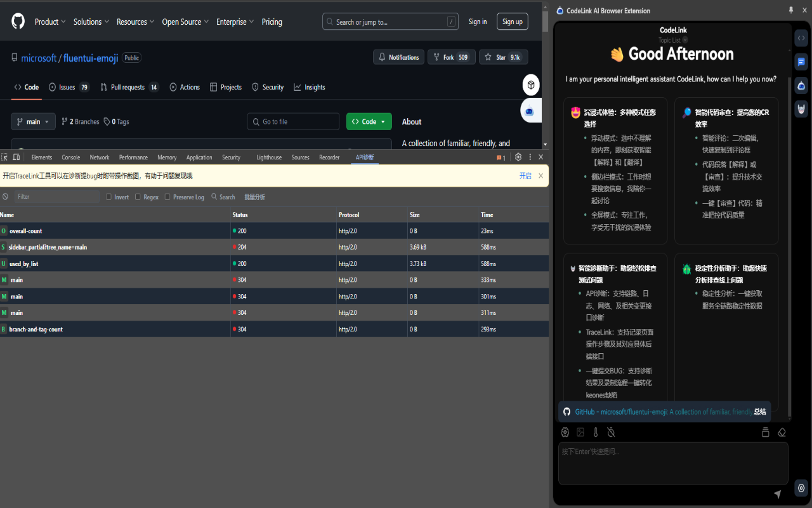Open DevTools settings gear
The width and height of the screenshot is (812, 508).
518,157
